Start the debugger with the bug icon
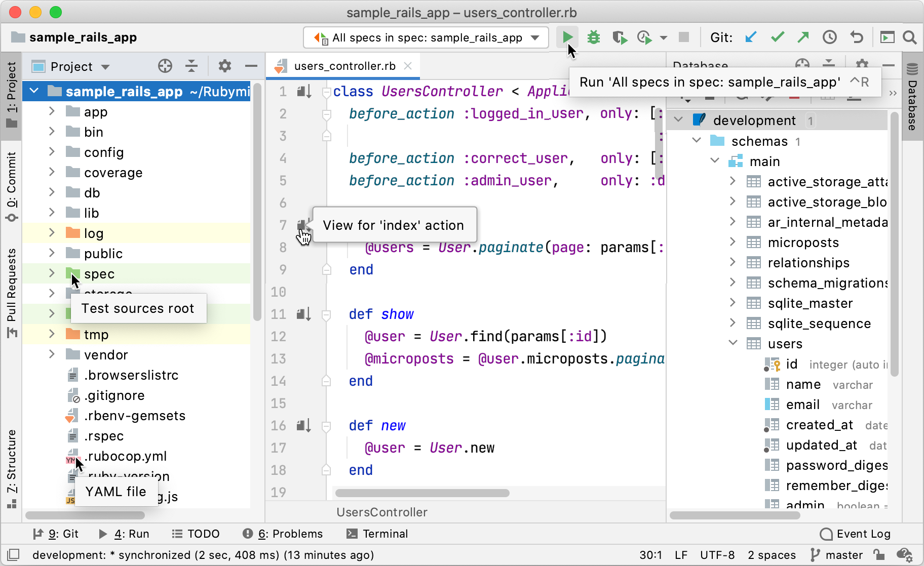The height and width of the screenshot is (566, 924). pos(593,37)
